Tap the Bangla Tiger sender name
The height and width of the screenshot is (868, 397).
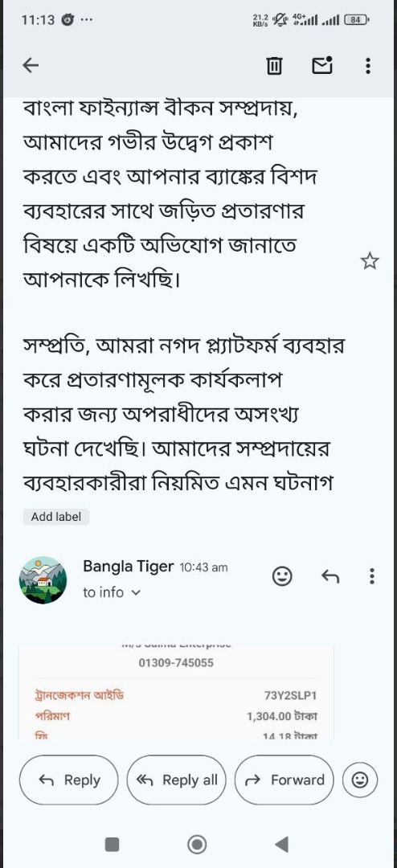(129, 567)
